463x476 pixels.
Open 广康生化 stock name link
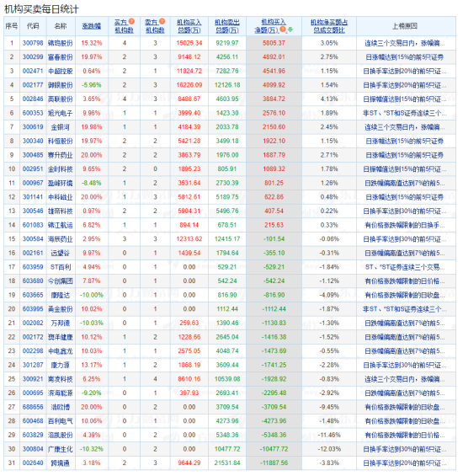61,449
